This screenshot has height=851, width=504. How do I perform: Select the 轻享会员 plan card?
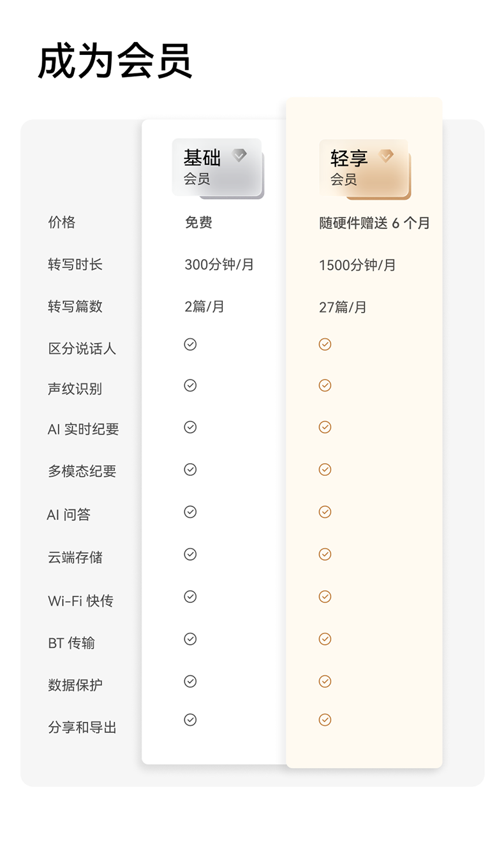[364, 168]
